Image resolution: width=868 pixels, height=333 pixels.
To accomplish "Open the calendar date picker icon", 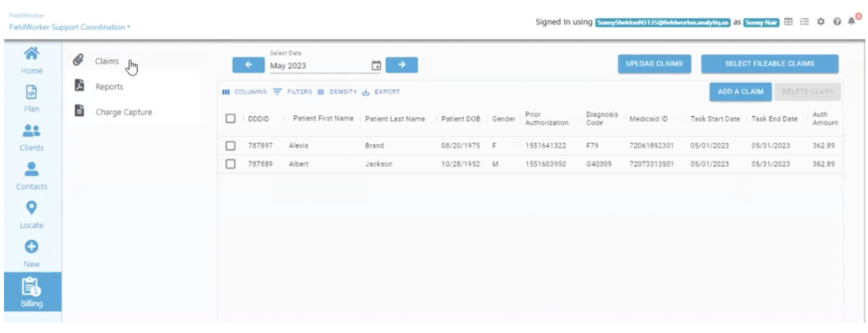I will click(x=376, y=65).
